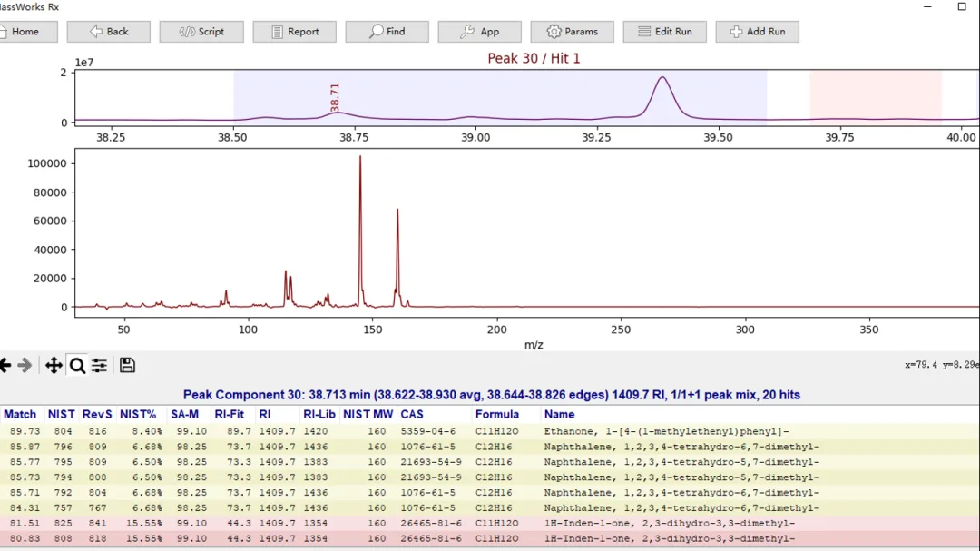Image resolution: width=980 pixels, height=551 pixels.
Task: Select the pan/move axes tool
Action: point(54,365)
